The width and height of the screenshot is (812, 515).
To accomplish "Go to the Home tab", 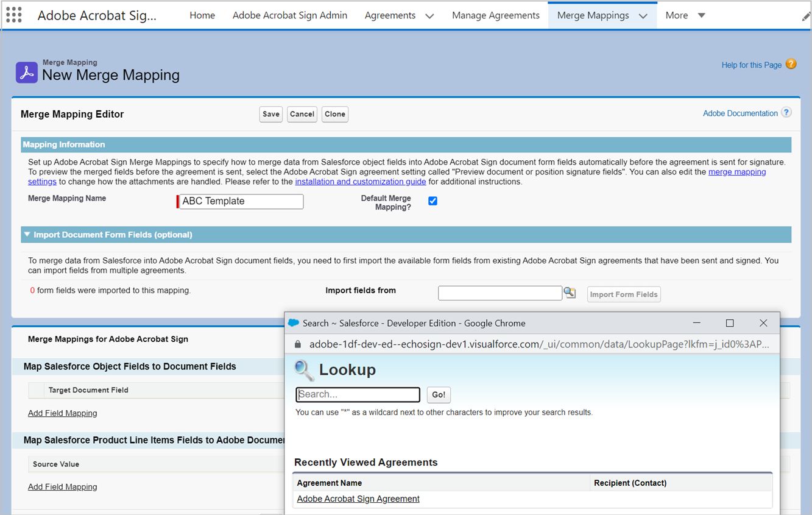I will 202,15.
